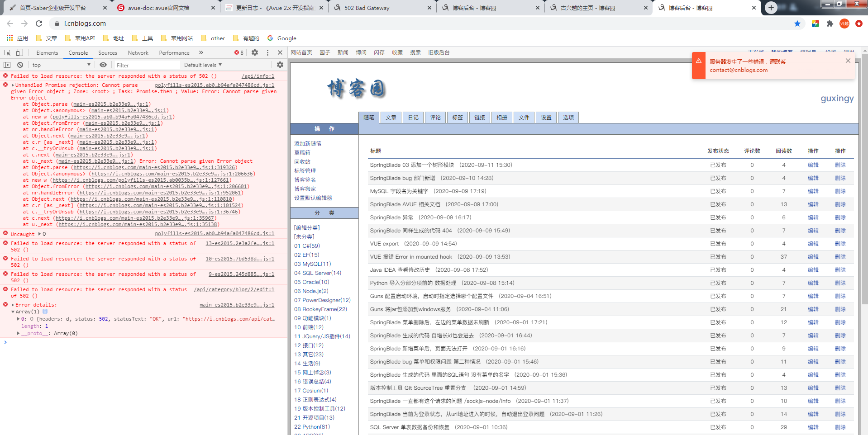Screen dimensions: 868x435
Task: Open post 'MySQL 字段名为关键字'
Action: pyautogui.click(x=399, y=191)
